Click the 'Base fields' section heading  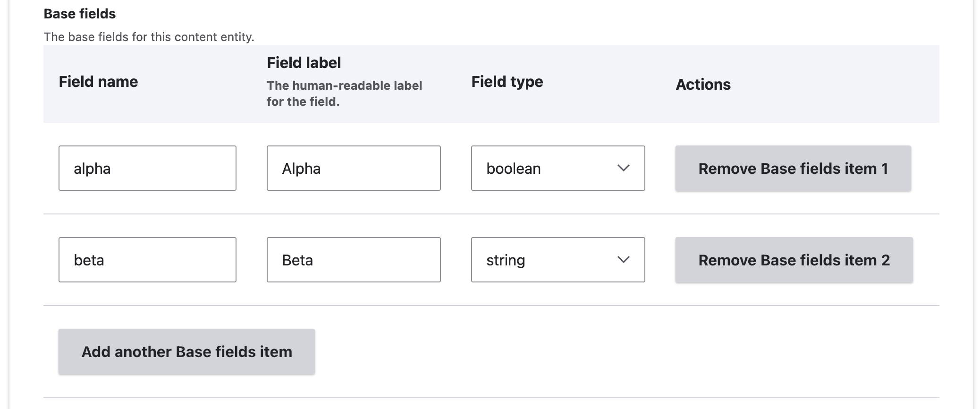(x=79, y=14)
